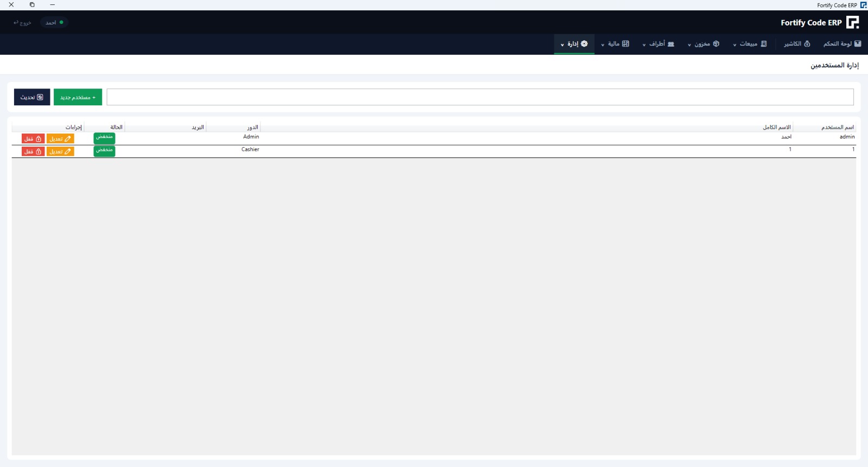Click padlock icon in the Cashier row
Image resolution: width=868 pixels, height=467 pixels.
39,152
